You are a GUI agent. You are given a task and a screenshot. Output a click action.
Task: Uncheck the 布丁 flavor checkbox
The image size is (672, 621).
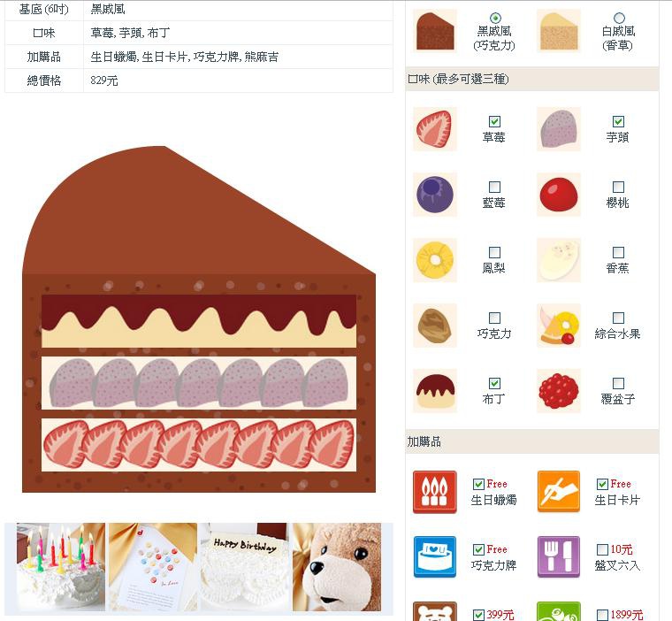click(x=494, y=383)
